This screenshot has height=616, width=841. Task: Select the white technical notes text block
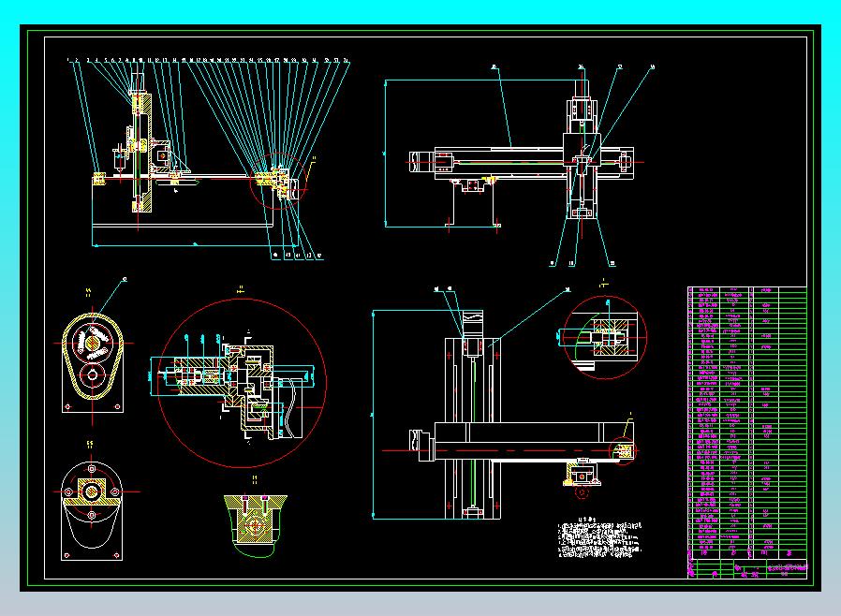pyautogui.click(x=599, y=538)
